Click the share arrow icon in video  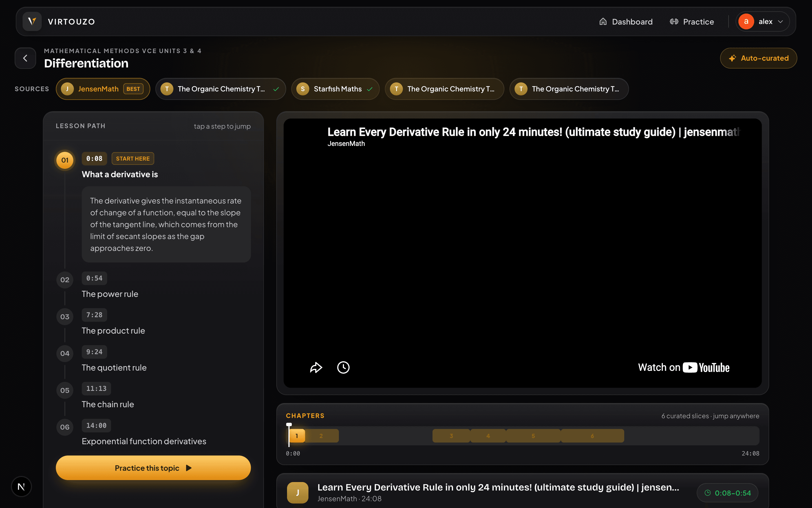click(316, 367)
